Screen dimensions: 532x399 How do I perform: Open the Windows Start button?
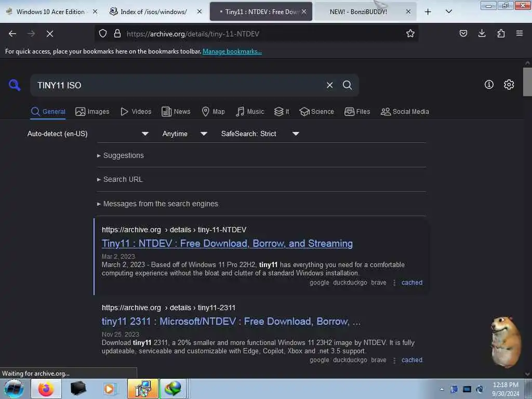click(x=14, y=389)
